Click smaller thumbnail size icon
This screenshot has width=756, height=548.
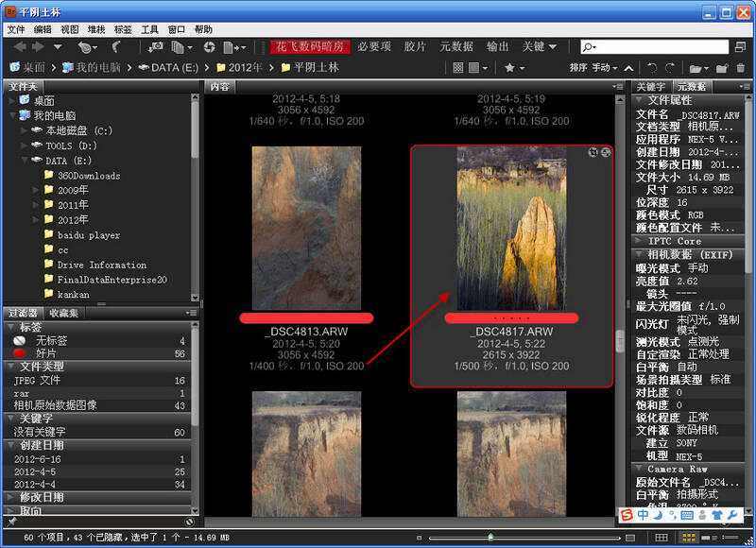point(419,538)
